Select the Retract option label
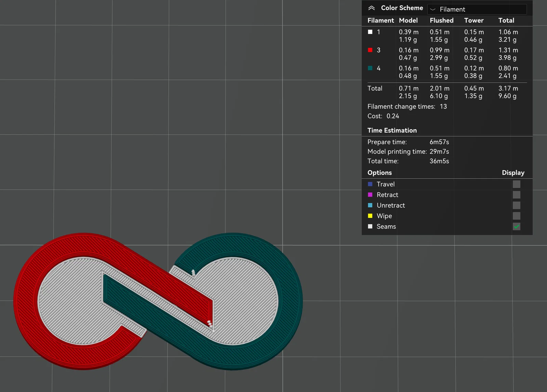Image resolution: width=547 pixels, height=392 pixels. pos(387,195)
